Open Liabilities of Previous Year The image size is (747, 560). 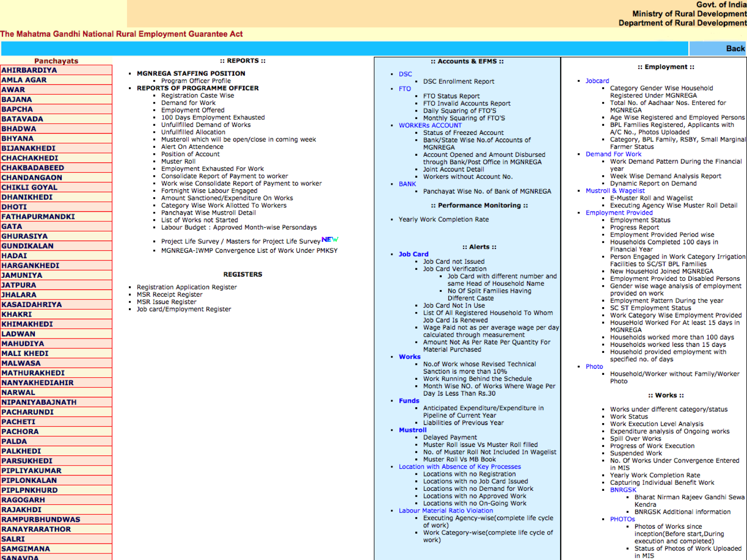point(463,423)
